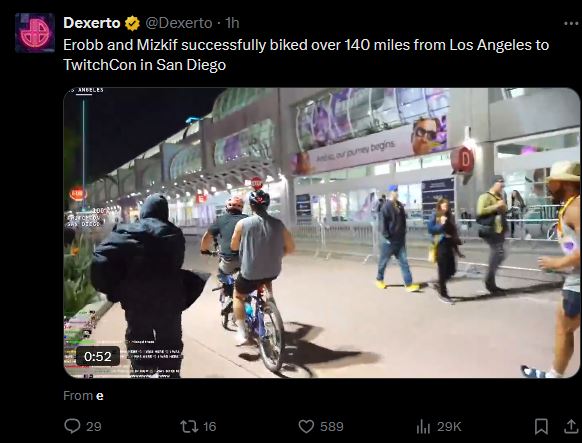This screenshot has height=443, width=582.
Task: Click the reply speech bubble icon
Action: (72, 426)
